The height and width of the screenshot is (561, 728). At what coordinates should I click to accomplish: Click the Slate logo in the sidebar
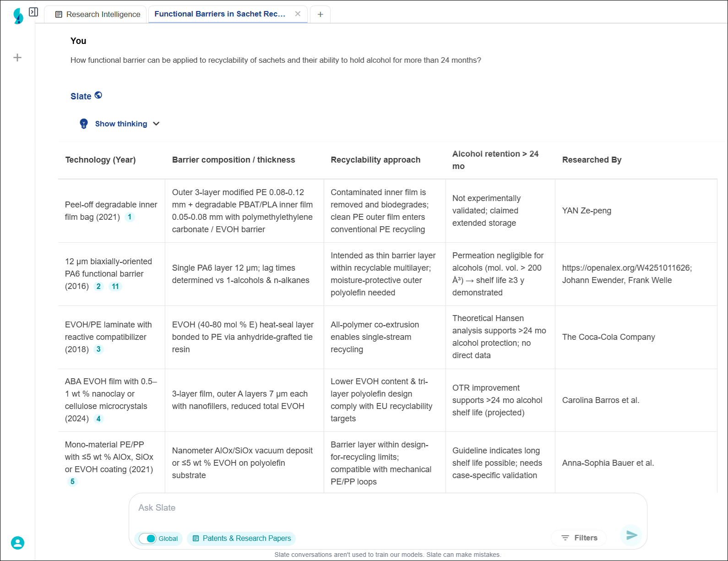pyautogui.click(x=18, y=16)
